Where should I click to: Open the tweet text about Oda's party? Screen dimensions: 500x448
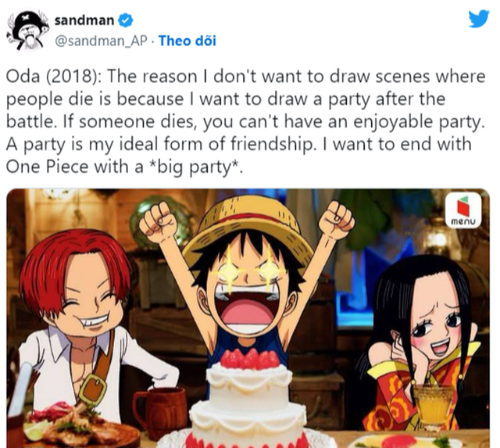245,121
